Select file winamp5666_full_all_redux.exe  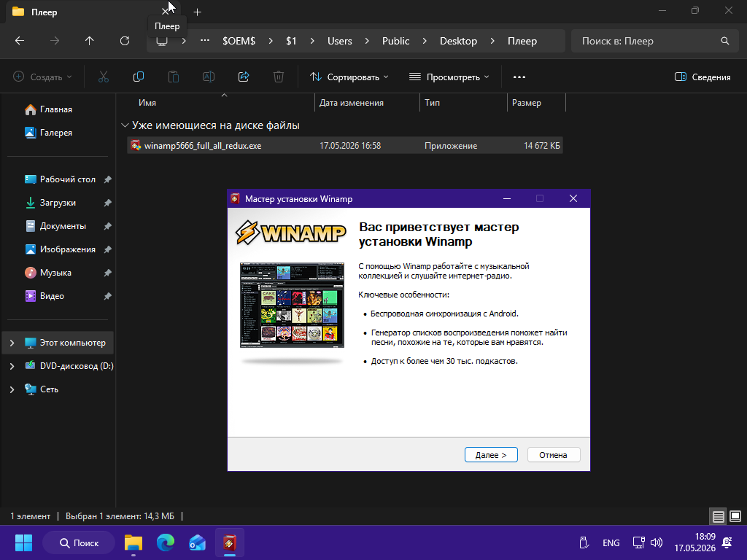345,146
